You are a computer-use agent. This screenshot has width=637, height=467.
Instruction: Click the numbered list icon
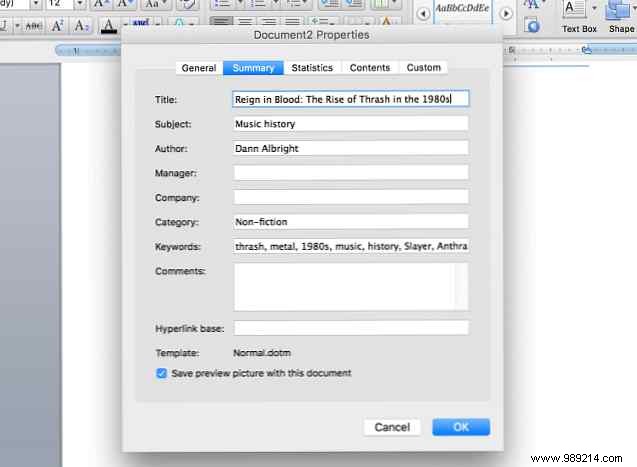pos(258,4)
